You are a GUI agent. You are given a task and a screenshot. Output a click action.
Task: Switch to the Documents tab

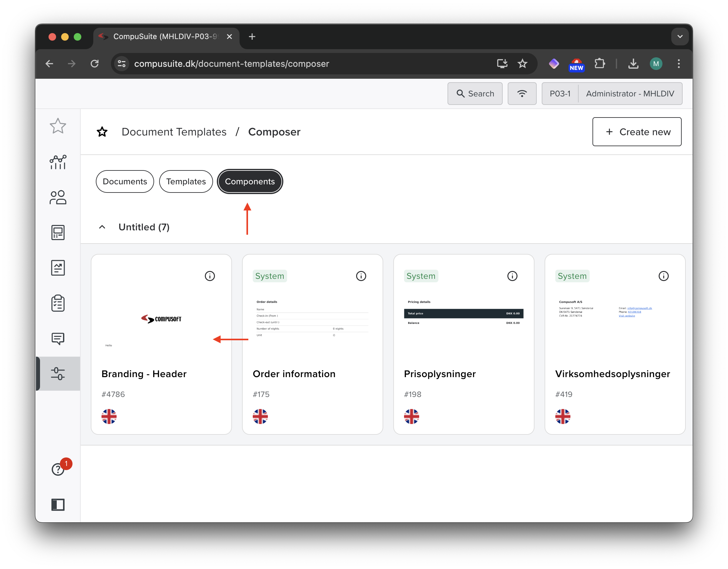pyautogui.click(x=125, y=181)
